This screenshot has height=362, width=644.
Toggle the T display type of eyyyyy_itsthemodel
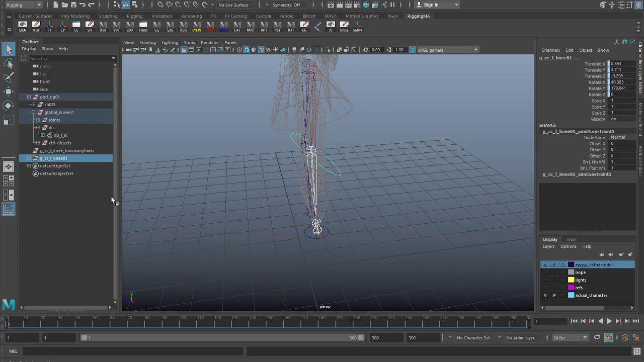pos(562,264)
